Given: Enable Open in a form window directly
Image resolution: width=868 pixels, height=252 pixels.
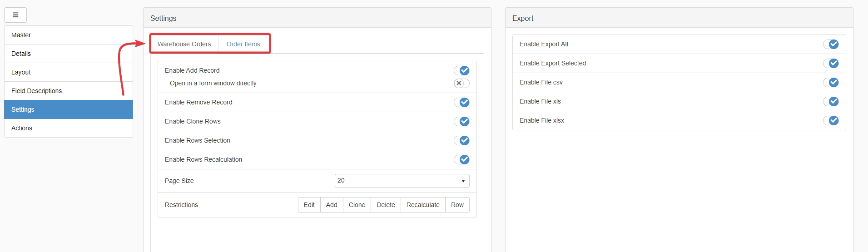Looking at the screenshot, I should pos(461,83).
